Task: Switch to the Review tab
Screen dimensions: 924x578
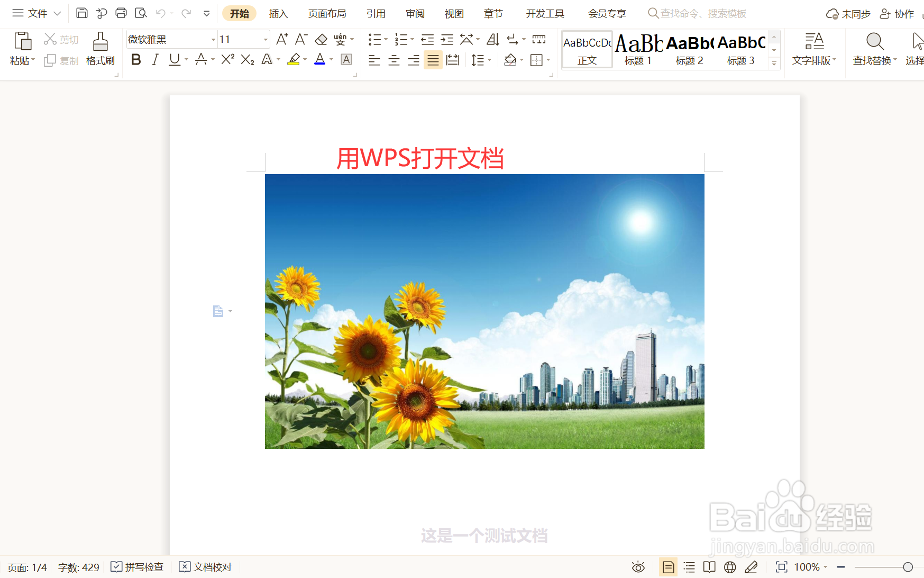Action: coord(415,13)
